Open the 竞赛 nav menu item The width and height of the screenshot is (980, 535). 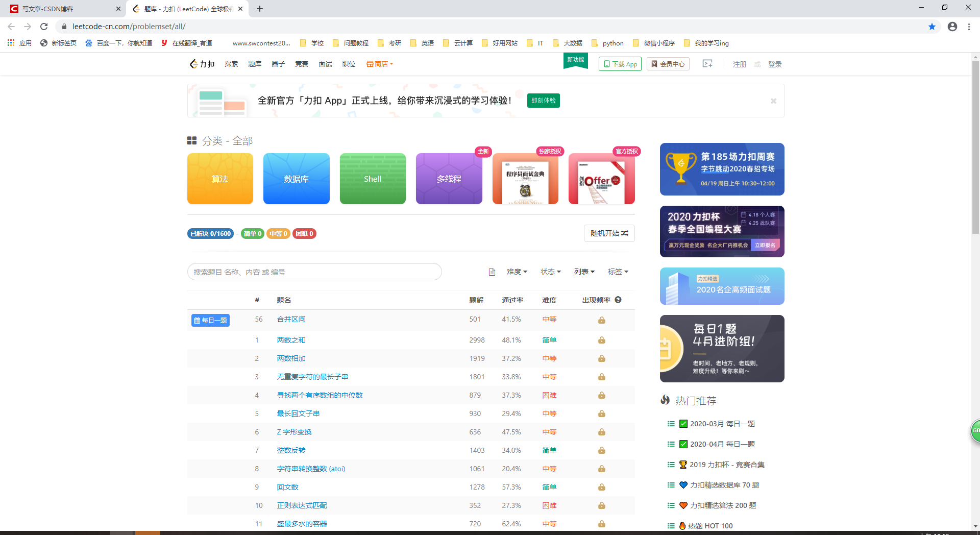(302, 64)
